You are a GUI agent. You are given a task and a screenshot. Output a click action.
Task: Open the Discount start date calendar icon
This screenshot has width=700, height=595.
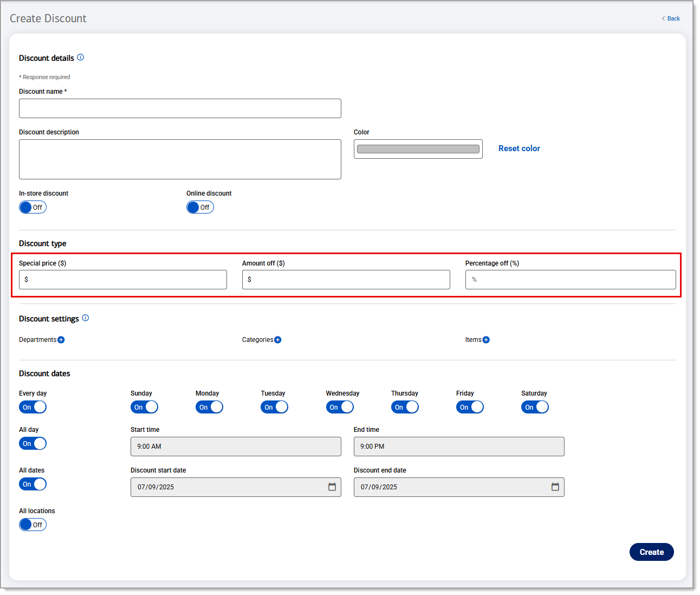pos(332,487)
